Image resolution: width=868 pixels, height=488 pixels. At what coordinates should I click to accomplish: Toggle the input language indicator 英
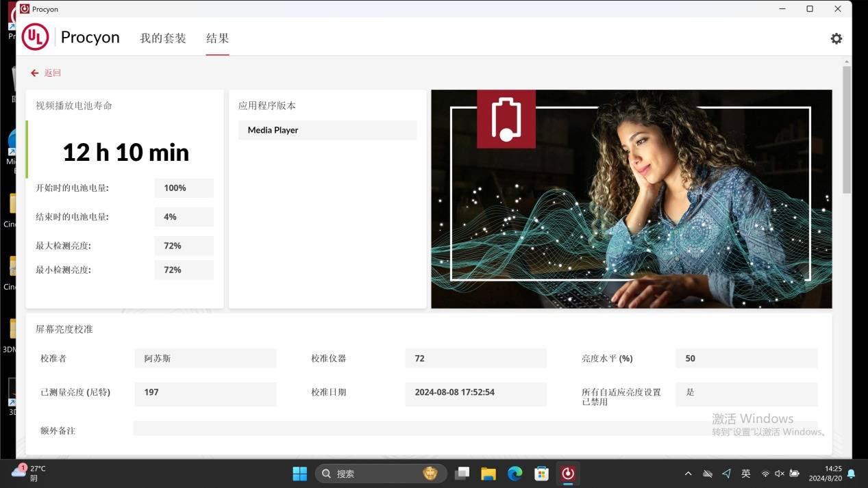(x=745, y=474)
